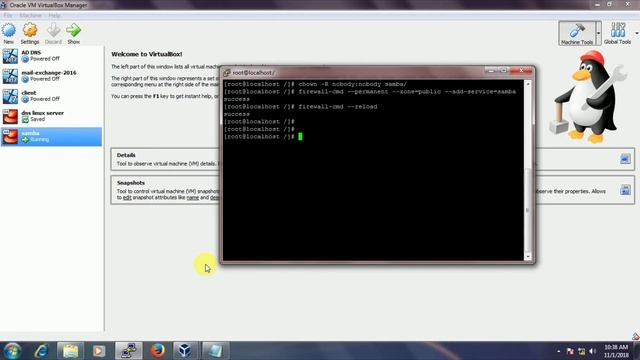This screenshot has height=360, width=640.
Task: Click the Details tool heading
Action: pos(126,155)
